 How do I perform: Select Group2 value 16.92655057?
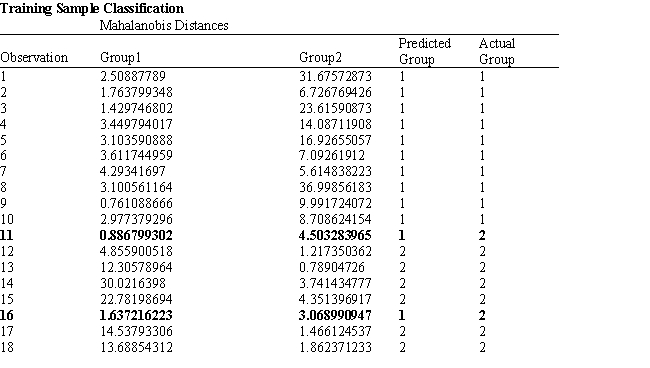(x=335, y=140)
